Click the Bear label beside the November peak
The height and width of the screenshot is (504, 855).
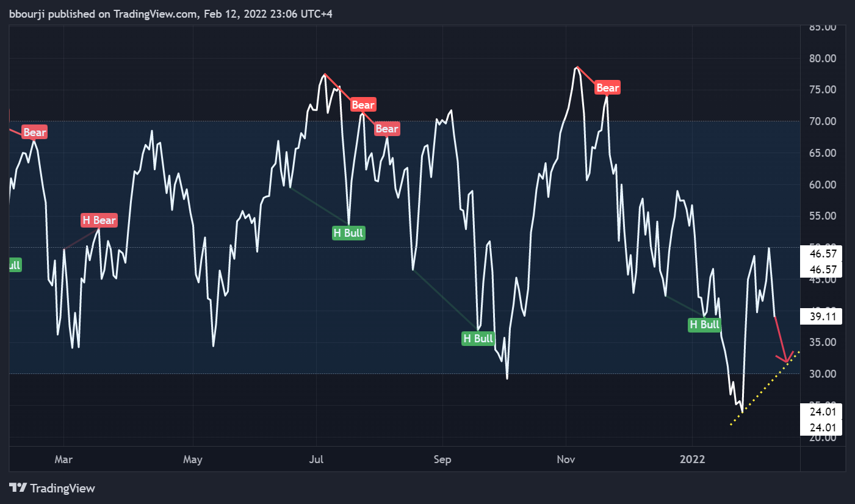tap(607, 88)
